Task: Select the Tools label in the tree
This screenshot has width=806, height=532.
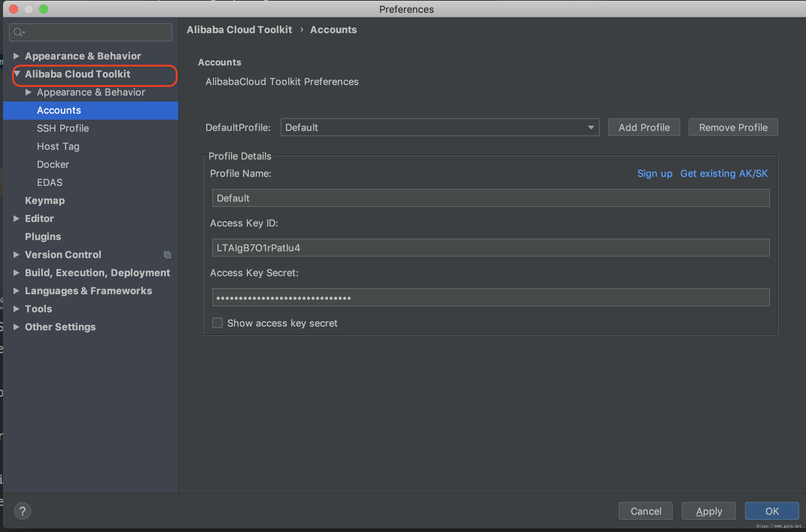Action: coord(38,309)
